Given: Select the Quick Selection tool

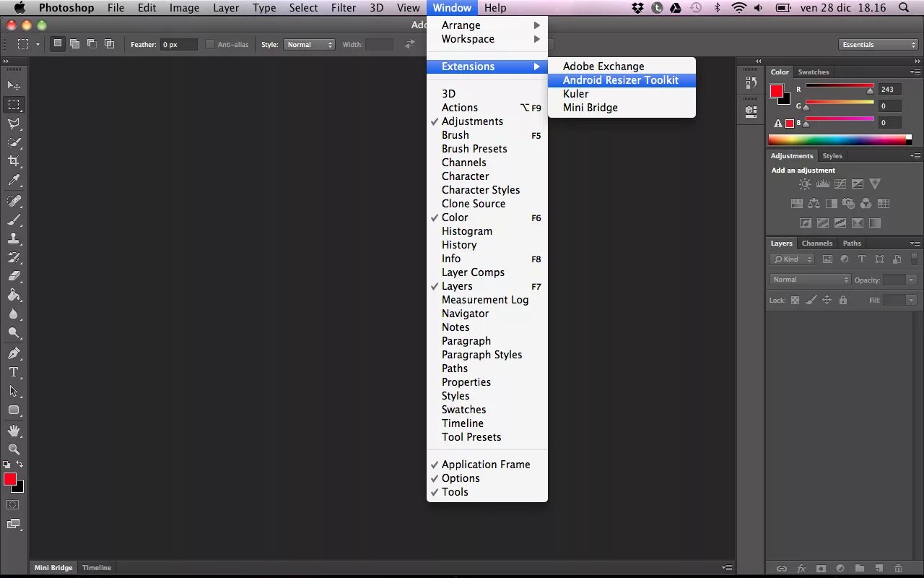Looking at the screenshot, I should click(14, 142).
